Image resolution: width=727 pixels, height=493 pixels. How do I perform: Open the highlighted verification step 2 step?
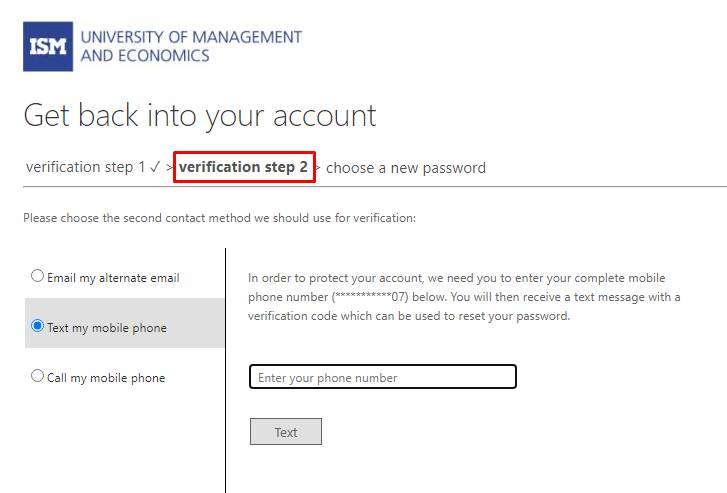243,167
